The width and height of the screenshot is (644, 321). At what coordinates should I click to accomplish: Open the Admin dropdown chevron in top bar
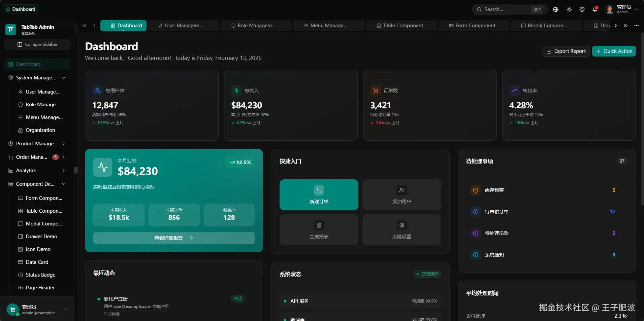(636, 9)
